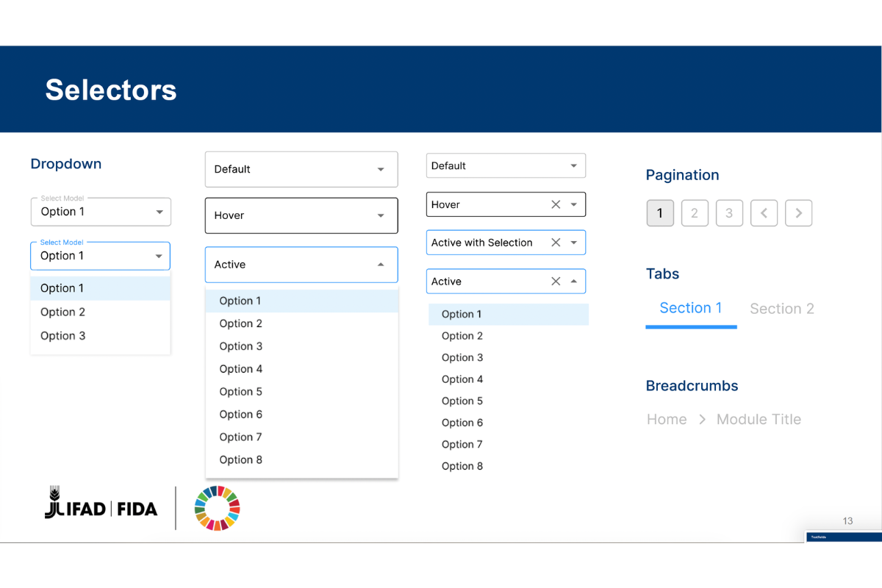Click page 2 pagination button
Screen dimensions: 882x588
tap(694, 213)
